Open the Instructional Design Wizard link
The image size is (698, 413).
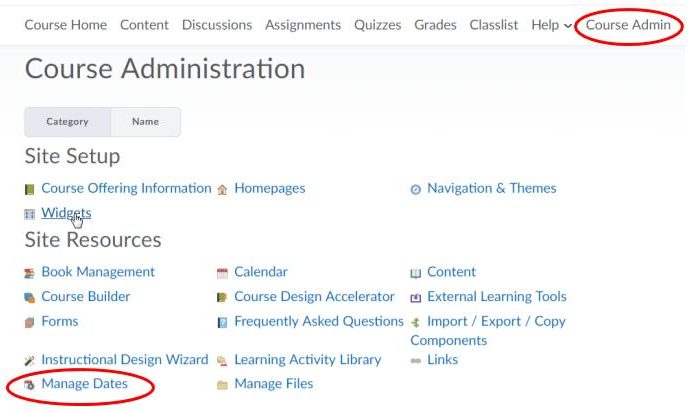pyautogui.click(x=125, y=360)
